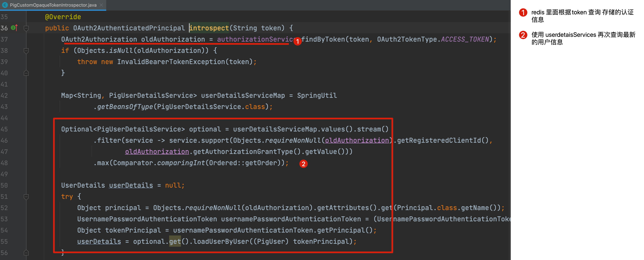
Task: Click the underlined oldAuthorization on line 46
Action: [357, 140]
